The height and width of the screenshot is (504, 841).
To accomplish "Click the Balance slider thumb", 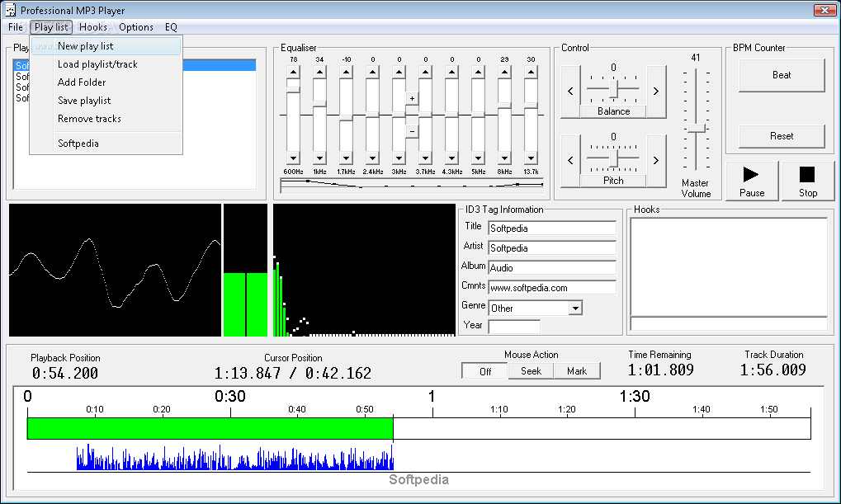I will [614, 90].
